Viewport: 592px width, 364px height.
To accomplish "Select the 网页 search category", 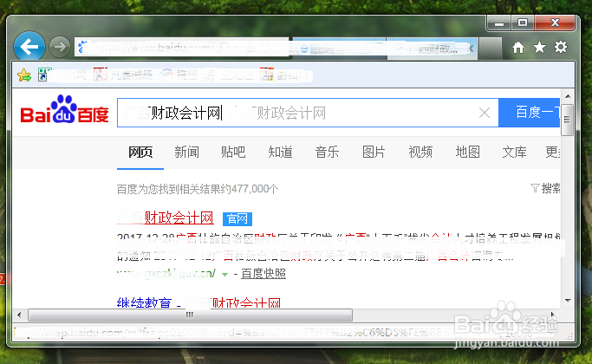I will point(140,153).
